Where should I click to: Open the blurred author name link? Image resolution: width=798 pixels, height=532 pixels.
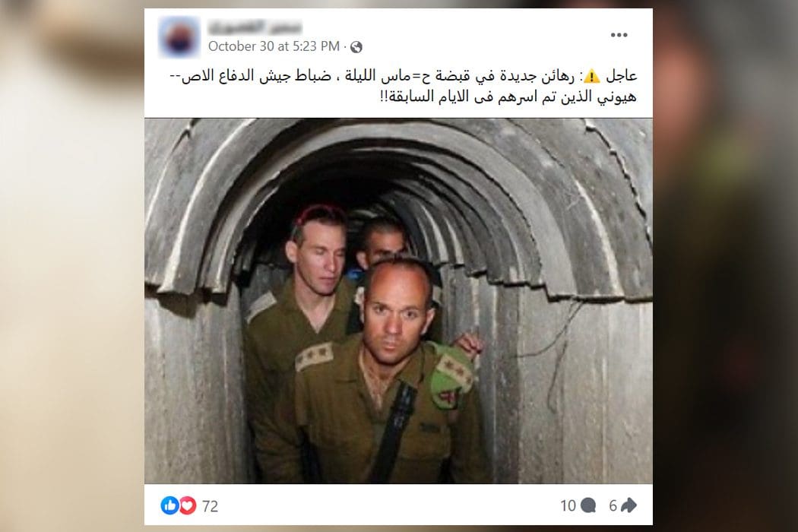pos(255,26)
